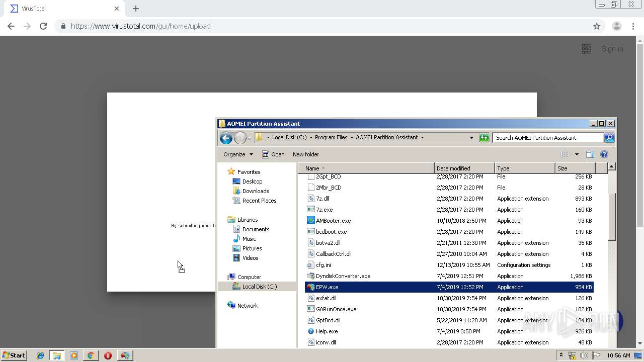Select cfg.ini configuration file
Image resolution: width=644 pixels, height=362 pixels.
(x=323, y=265)
